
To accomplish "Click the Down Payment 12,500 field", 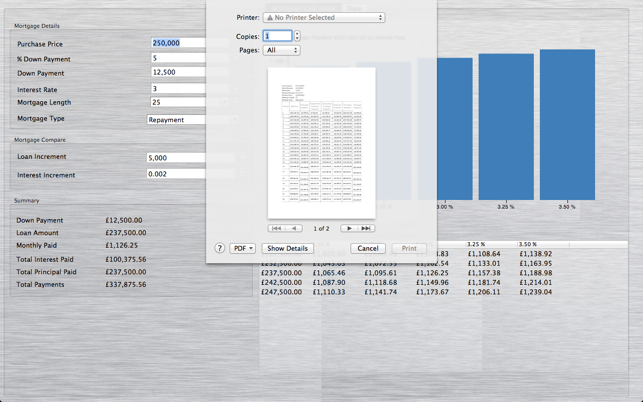I will pos(178,72).
